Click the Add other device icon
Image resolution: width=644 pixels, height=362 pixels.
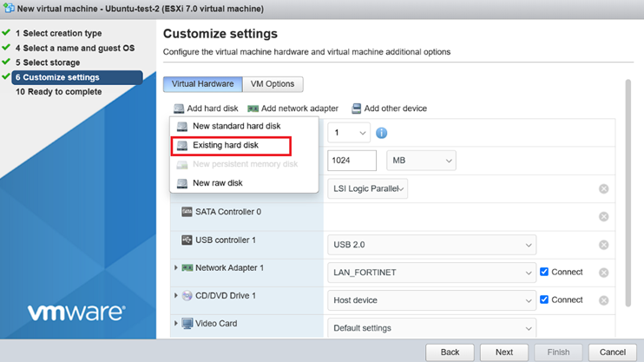(356, 109)
